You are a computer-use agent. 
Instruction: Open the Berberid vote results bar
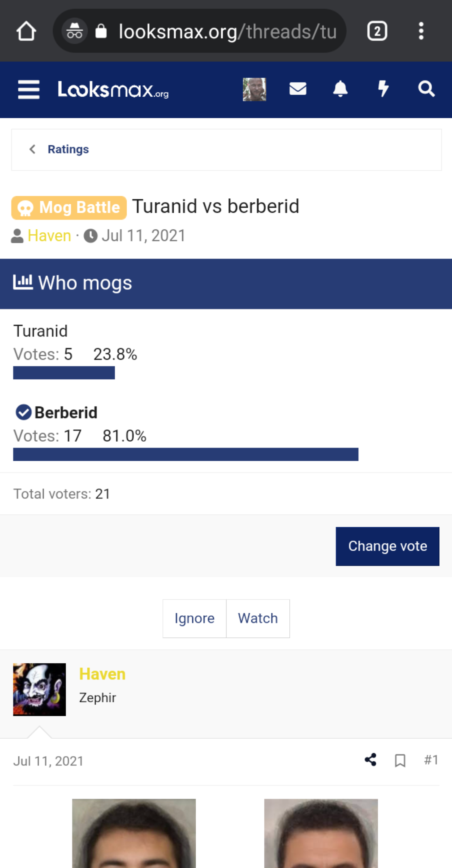[186, 454]
